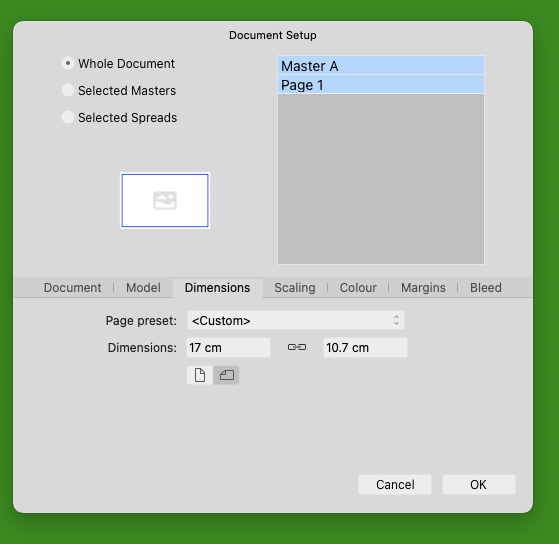Toggle the dimensions aspect ratio link icon
This screenshot has width=559, height=544.
coord(297,347)
